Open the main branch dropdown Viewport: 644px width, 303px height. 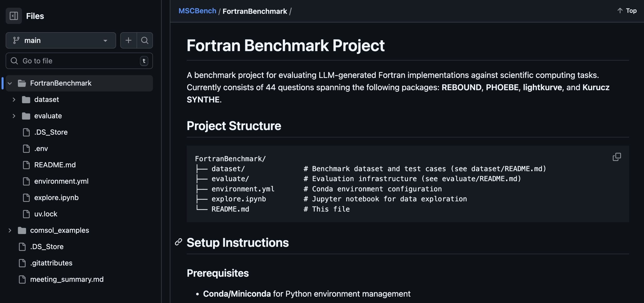click(61, 40)
